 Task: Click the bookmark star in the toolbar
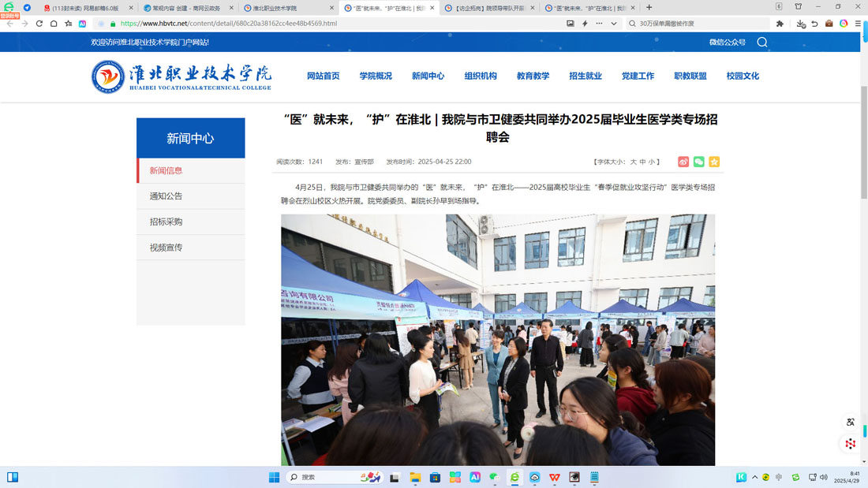pos(68,23)
